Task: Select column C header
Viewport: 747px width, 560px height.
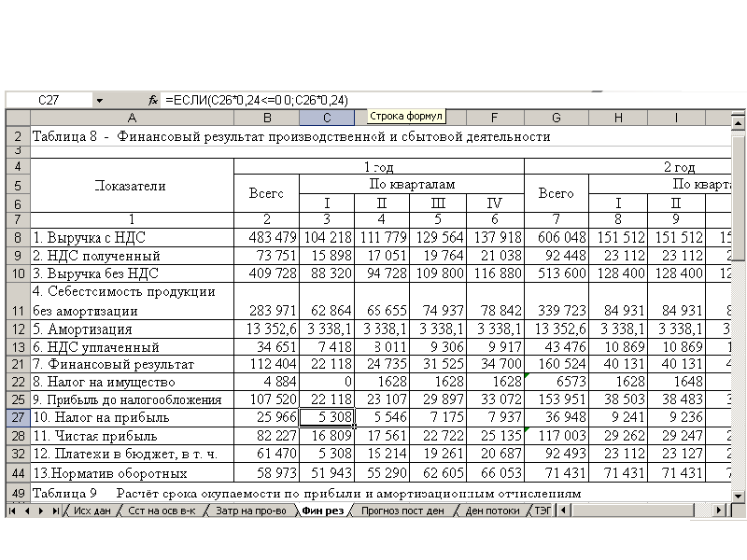Action: click(327, 118)
